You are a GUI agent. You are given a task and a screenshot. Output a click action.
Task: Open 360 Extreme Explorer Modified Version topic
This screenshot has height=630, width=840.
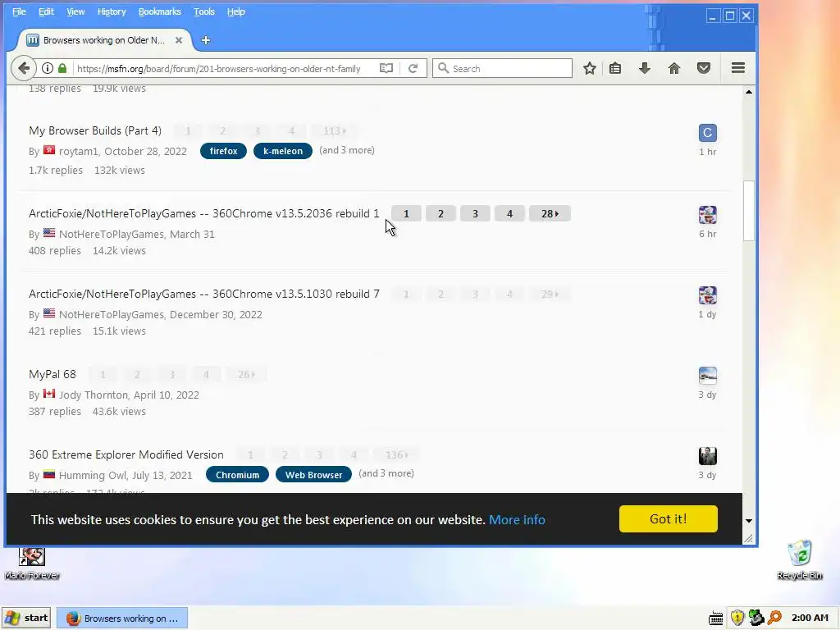click(x=126, y=454)
